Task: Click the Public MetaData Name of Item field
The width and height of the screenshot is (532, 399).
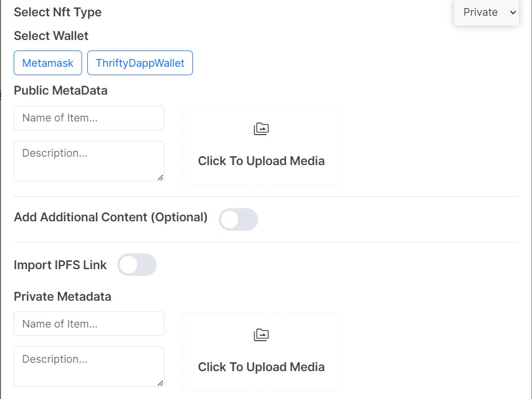Action: pos(89,118)
